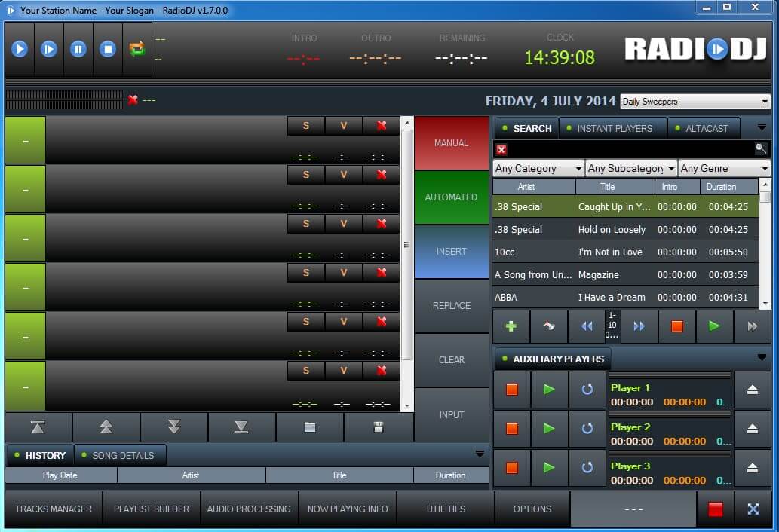Stop search preview playback
This screenshot has width=779, height=532.
click(x=676, y=326)
